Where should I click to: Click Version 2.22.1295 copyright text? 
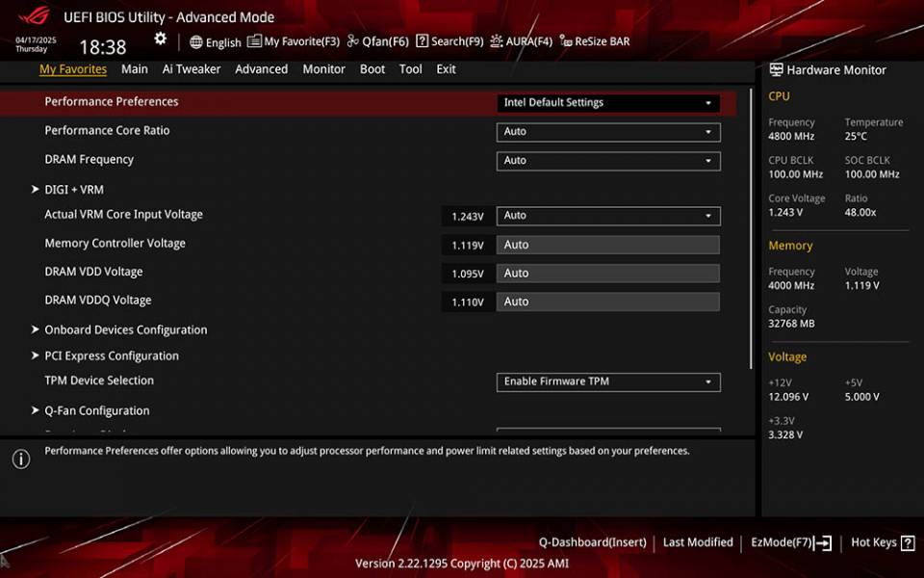462,564
